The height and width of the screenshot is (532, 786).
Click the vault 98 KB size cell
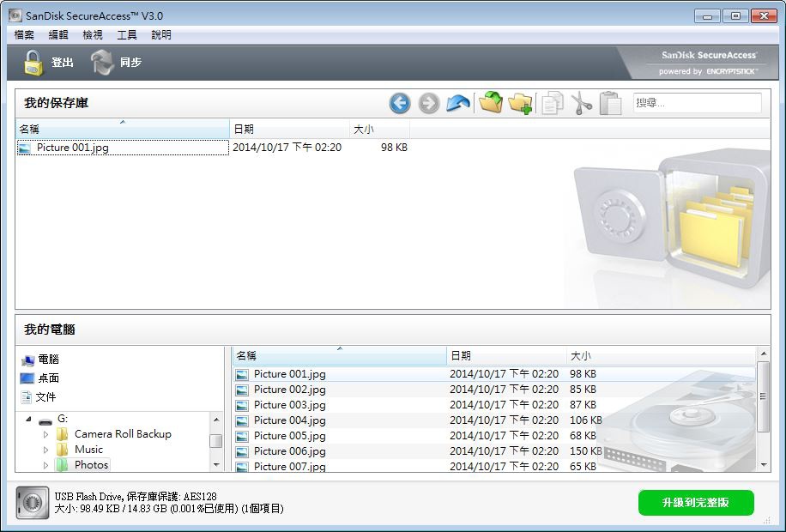click(x=394, y=148)
